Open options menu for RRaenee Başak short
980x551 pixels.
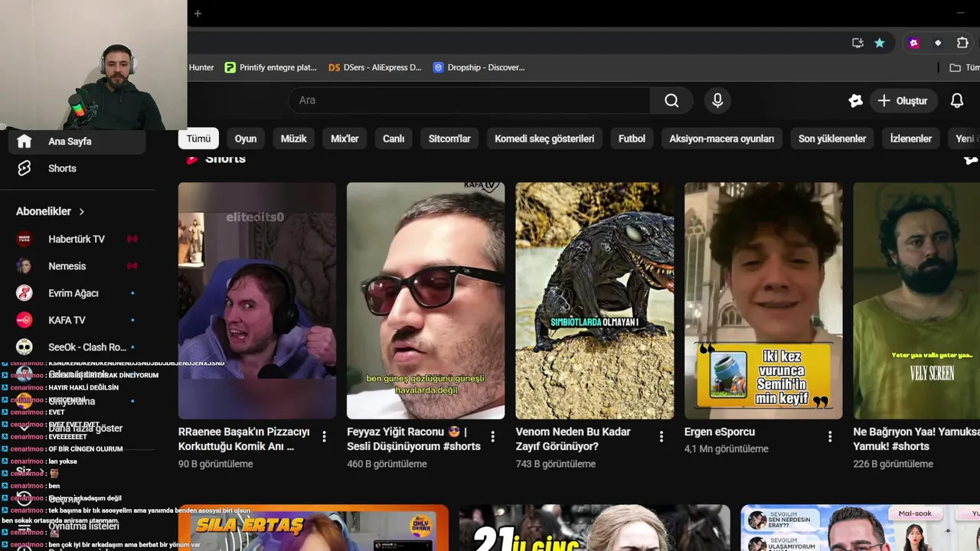pyautogui.click(x=324, y=436)
